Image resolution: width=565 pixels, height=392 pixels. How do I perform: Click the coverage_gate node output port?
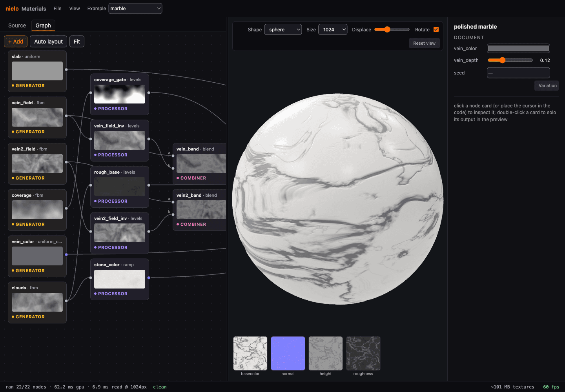pos(149,93)
